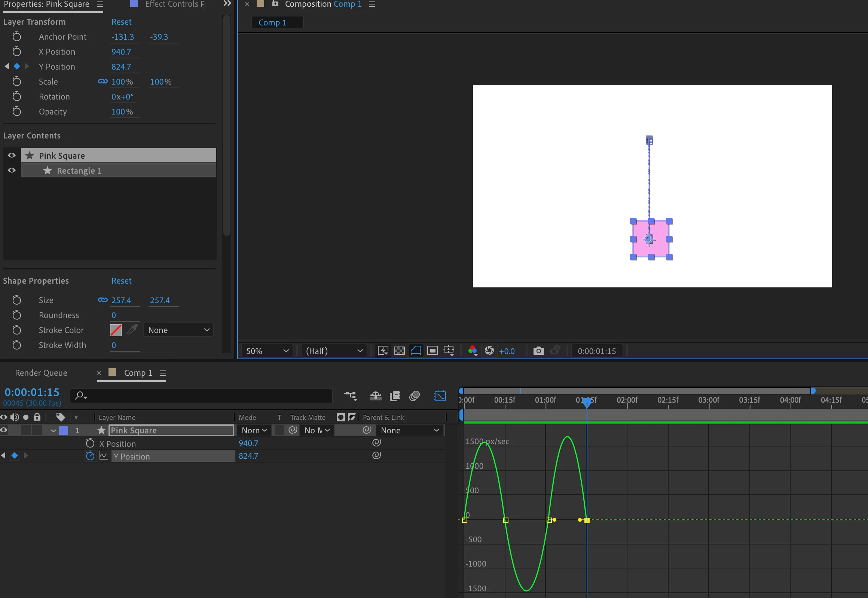Click the Graph Editor toggle icon
The image size is (868, 598).
point(440,396)
